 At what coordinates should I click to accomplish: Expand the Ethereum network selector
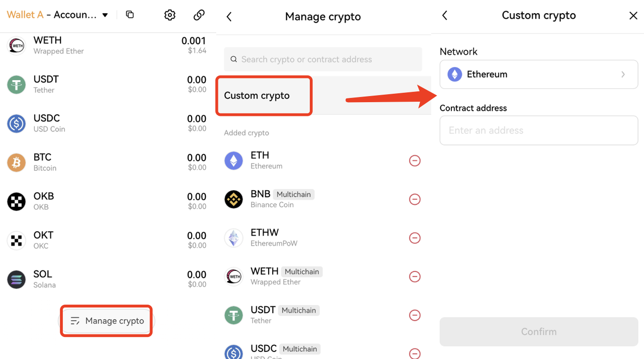pyautogui.click(x=538, y=75)
